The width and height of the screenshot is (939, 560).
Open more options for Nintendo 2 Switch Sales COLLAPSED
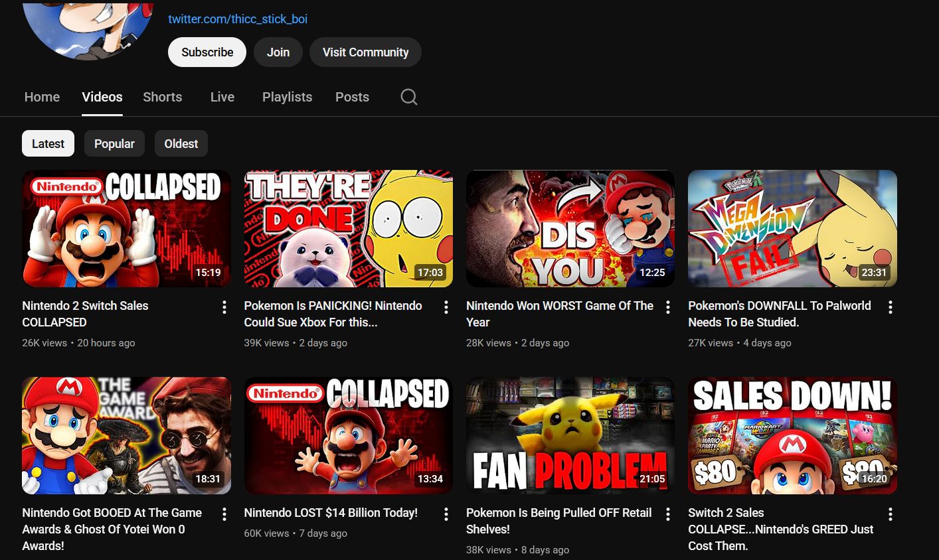(224, 307)
